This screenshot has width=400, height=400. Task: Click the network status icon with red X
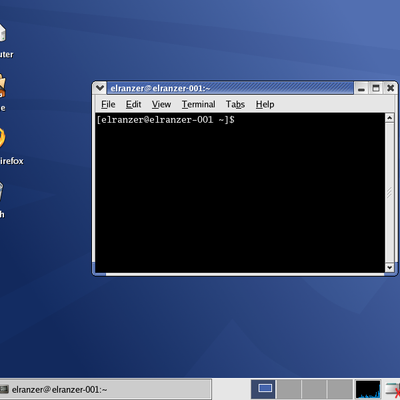pyautogui.click(x=393, y=390)
